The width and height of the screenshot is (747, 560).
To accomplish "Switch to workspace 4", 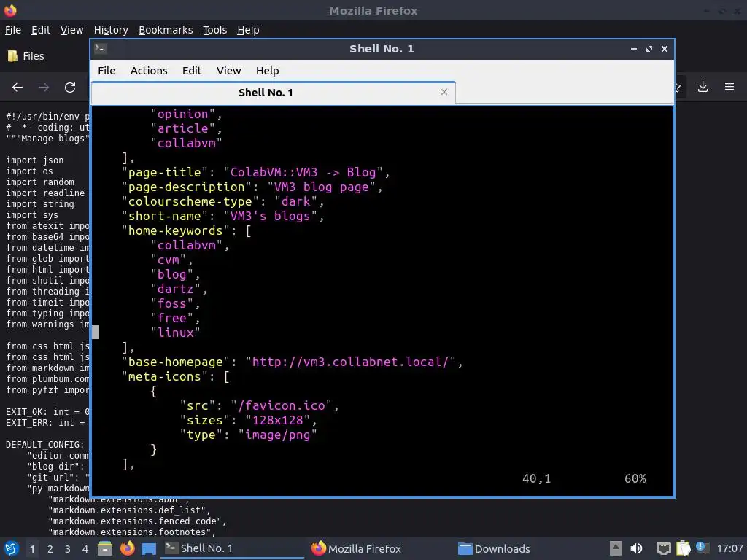I will pyautogui.click(x=85, y=549).
